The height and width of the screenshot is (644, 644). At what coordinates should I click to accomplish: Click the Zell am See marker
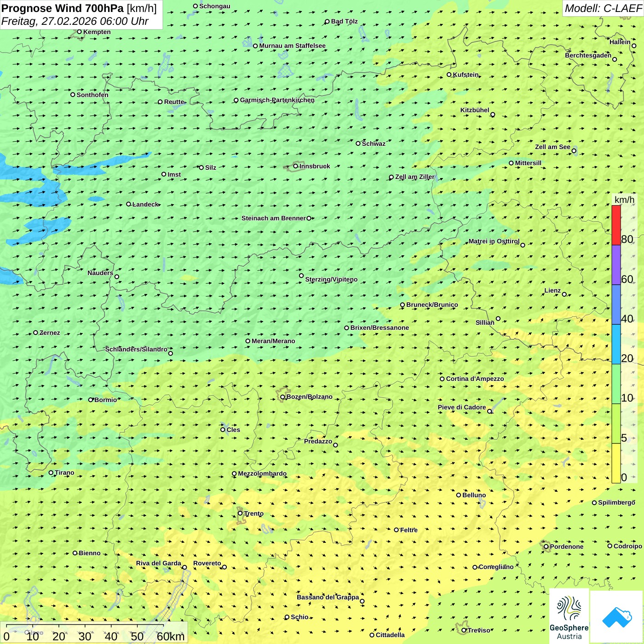point(574,151)
